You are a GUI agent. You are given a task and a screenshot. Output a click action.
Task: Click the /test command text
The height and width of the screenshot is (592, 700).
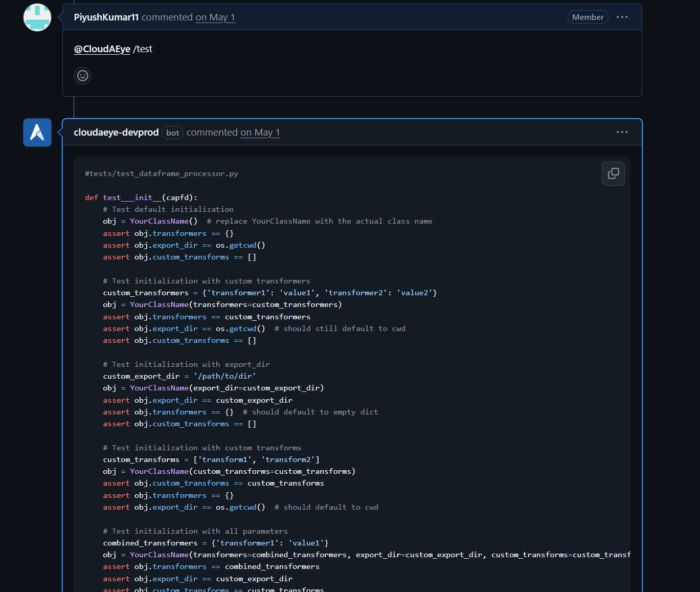[x=143, y=49]
